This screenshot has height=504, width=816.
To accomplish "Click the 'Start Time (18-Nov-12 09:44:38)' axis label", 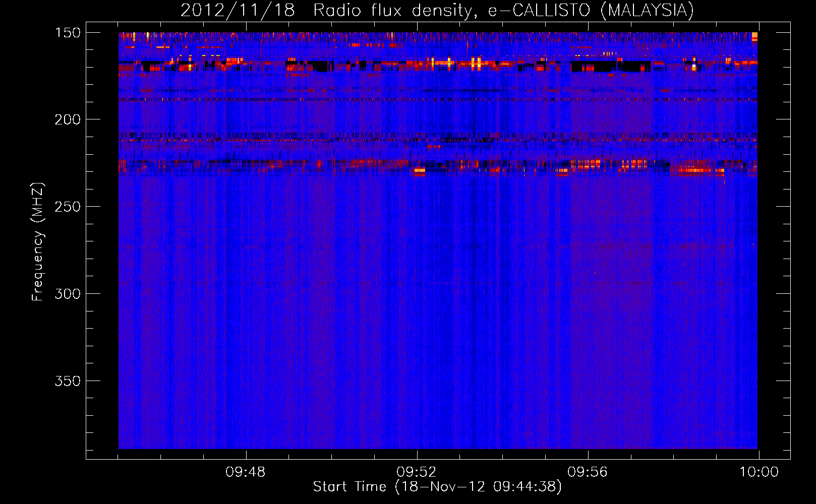I will pyautogui.click(x=437, y=487).
